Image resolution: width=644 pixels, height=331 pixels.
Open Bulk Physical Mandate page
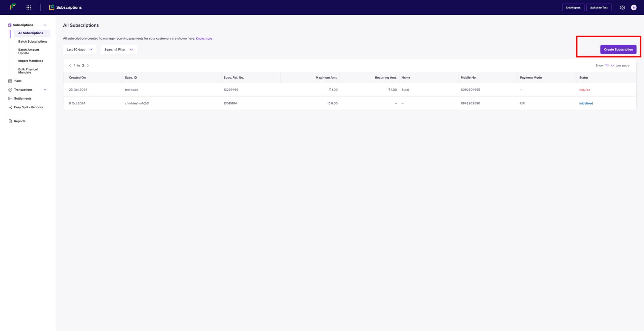[28, 71]
